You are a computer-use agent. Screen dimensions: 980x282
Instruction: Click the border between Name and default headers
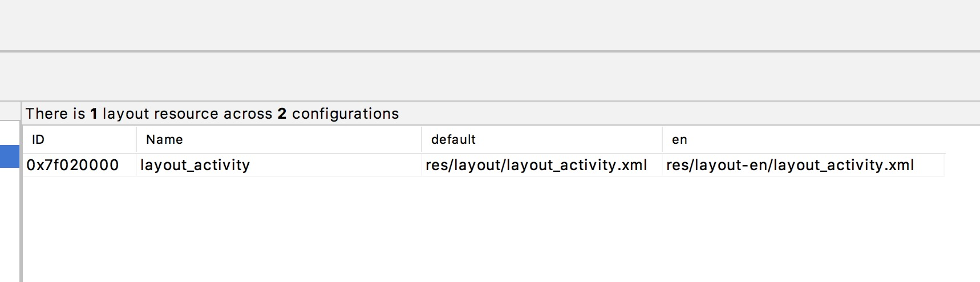422,140
